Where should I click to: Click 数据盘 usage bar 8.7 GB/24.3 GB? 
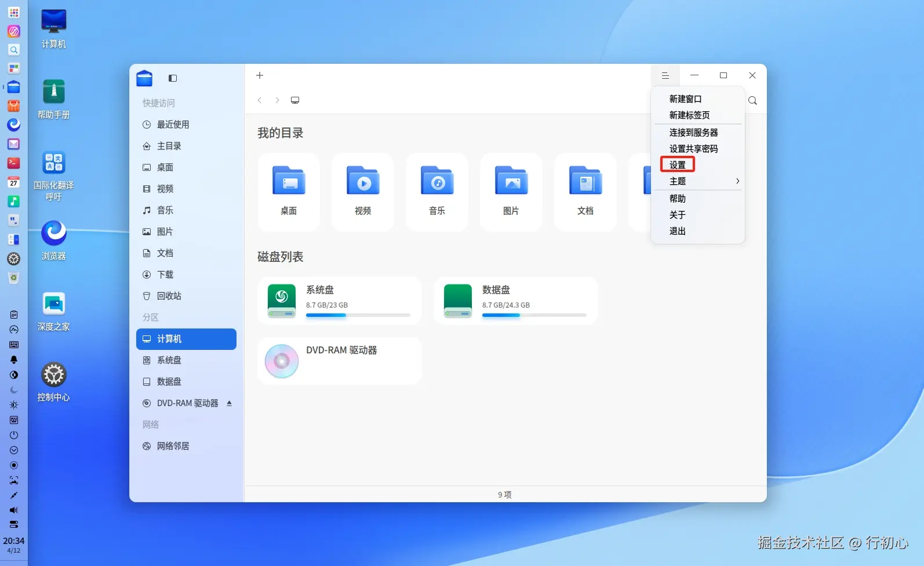[x=534, y=315]
